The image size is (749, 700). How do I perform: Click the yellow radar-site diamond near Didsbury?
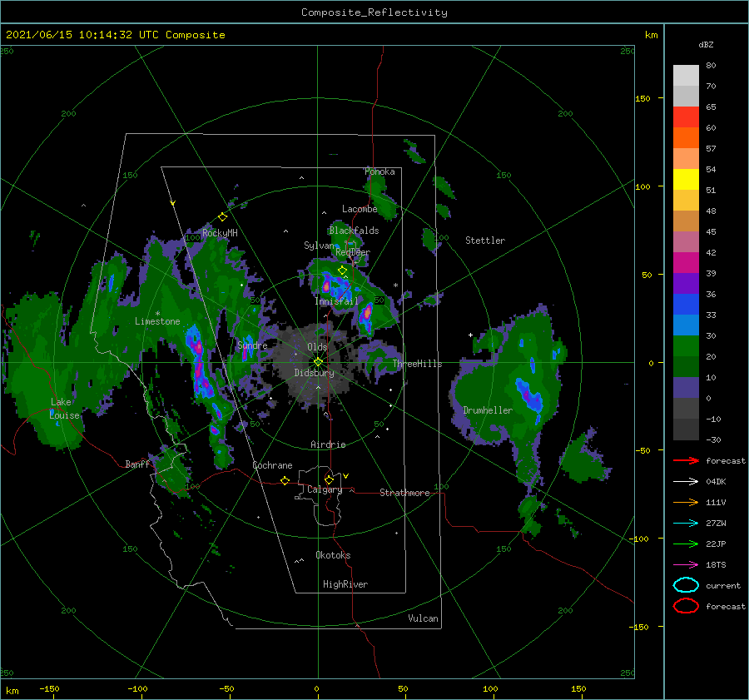pos(318,362)
